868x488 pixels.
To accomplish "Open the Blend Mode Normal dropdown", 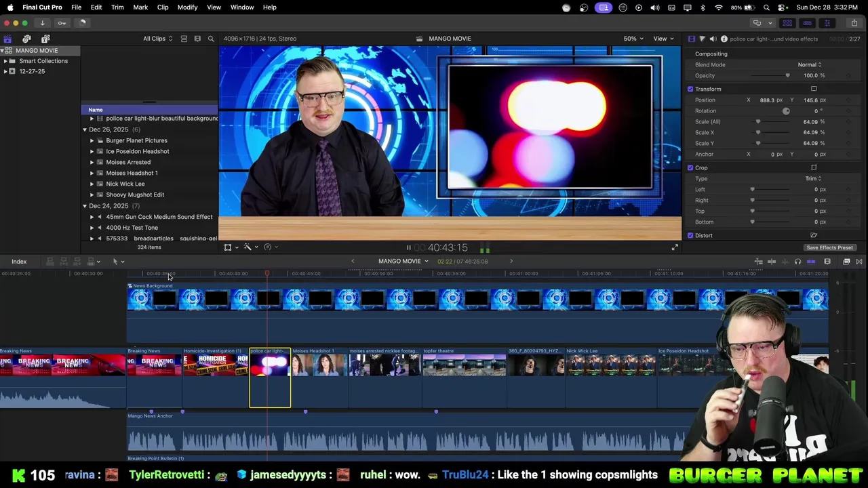I will coord(809,64).
